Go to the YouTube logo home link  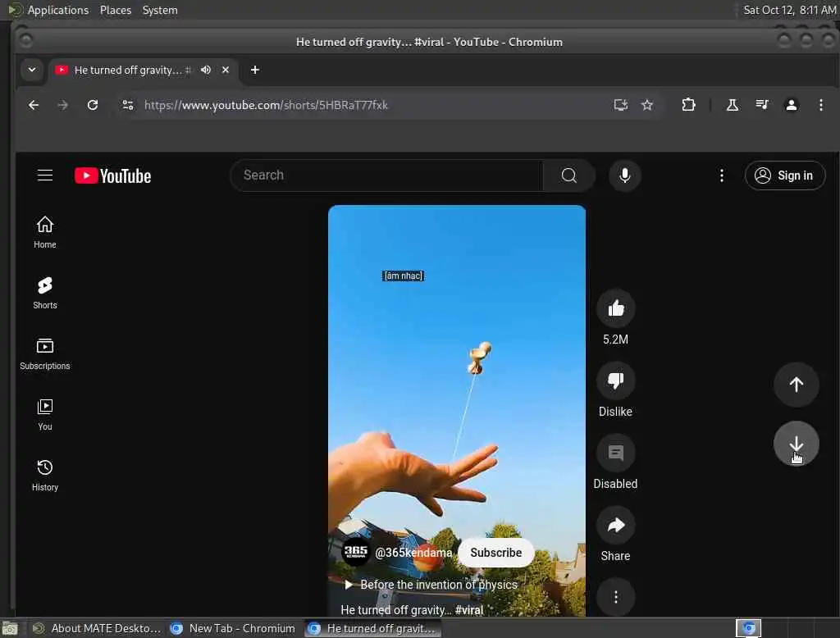pyautogui.click(x=112, y=175)
